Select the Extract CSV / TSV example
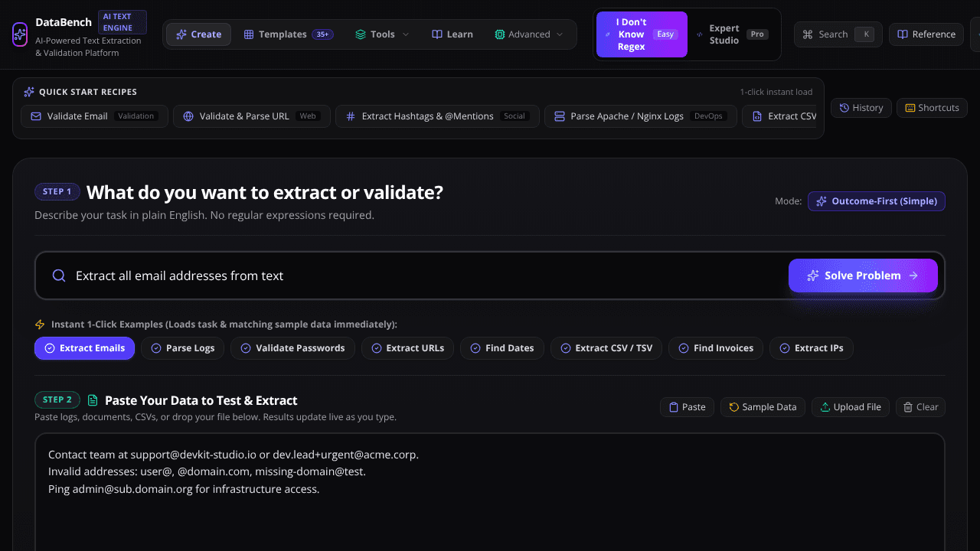Viewport: 980px width, 551px height. pyautogui.click(x=606, y=348)
